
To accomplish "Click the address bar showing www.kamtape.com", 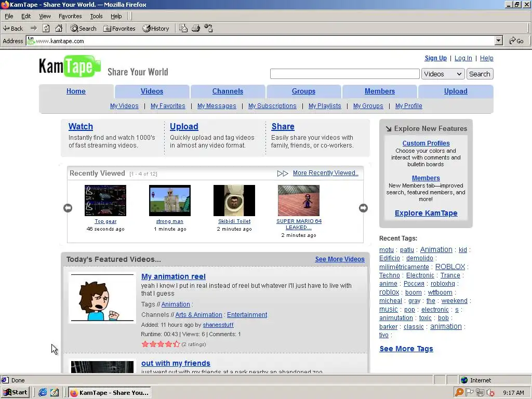I will pyautogui.click(x=261, y=41).
